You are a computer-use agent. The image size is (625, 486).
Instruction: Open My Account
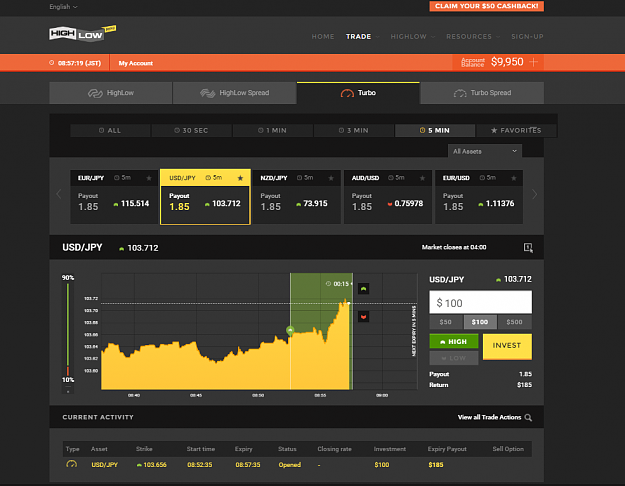coord(136,63)
